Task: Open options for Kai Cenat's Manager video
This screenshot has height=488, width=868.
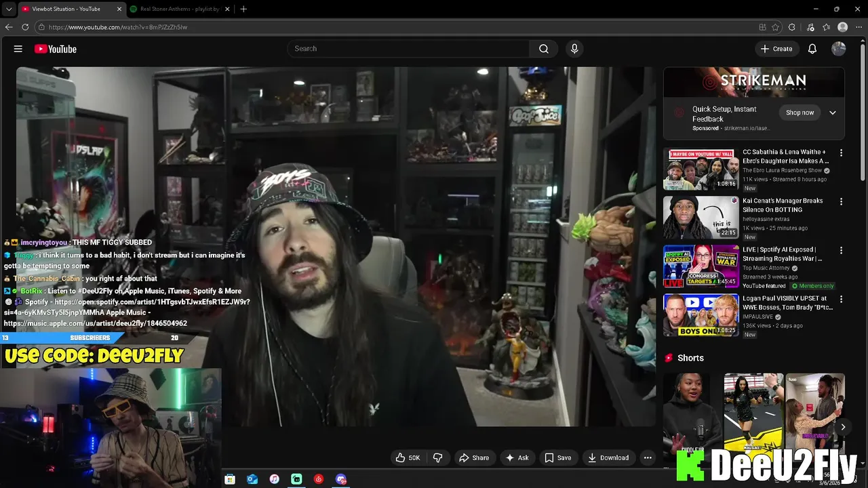Action: (x=841, y=202)
